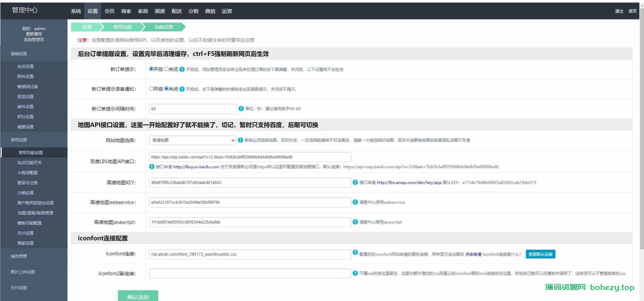Image resolution: width=644 pixels, height=301 pixels.
Task: Click 常用功能 breadcrumb step
Action: click(x=122, y=27)
